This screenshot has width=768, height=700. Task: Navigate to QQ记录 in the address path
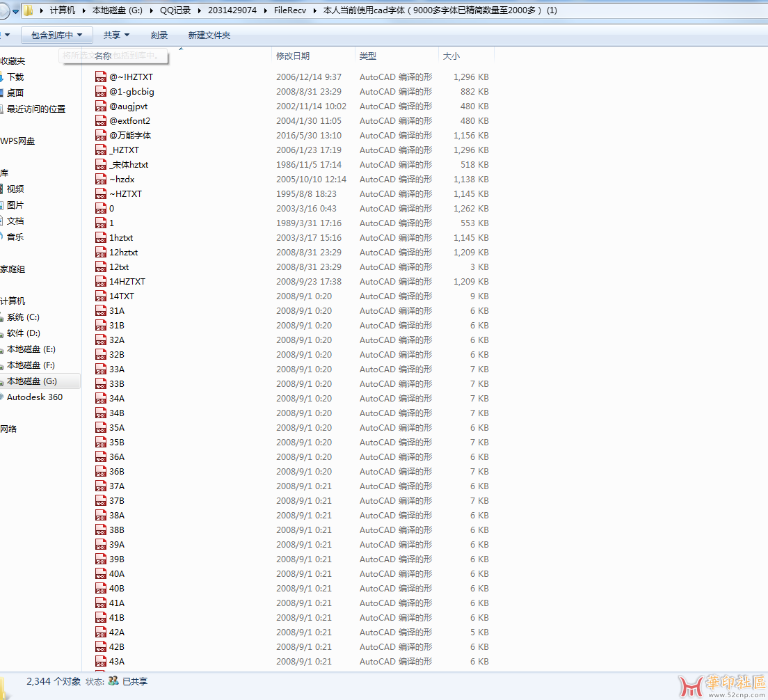[x=175, y=10]
